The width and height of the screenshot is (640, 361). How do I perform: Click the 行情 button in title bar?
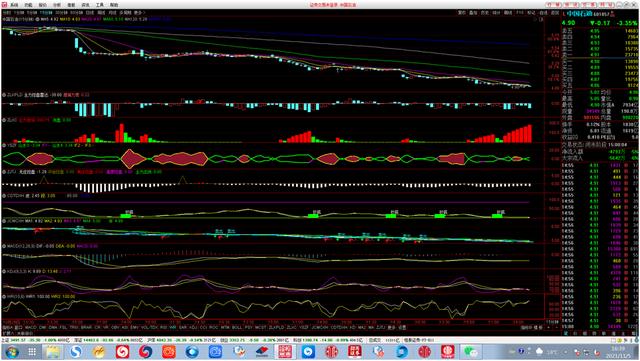(553, 5)
